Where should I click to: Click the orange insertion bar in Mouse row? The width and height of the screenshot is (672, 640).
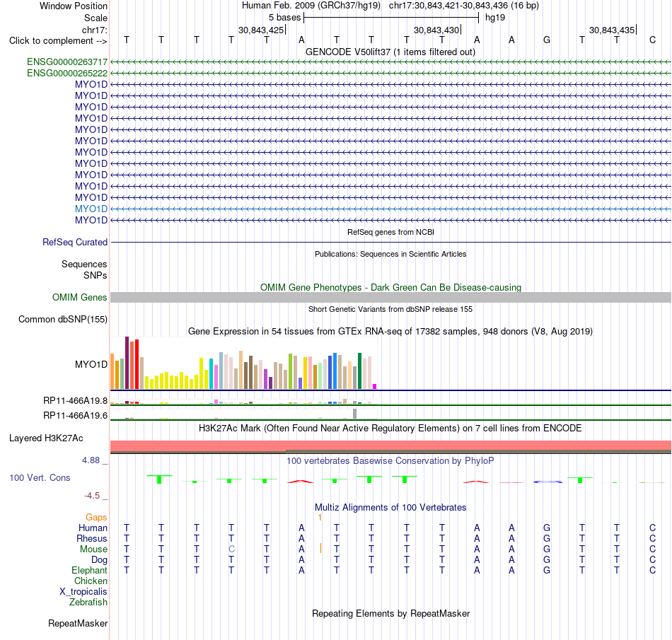(320, 548)
